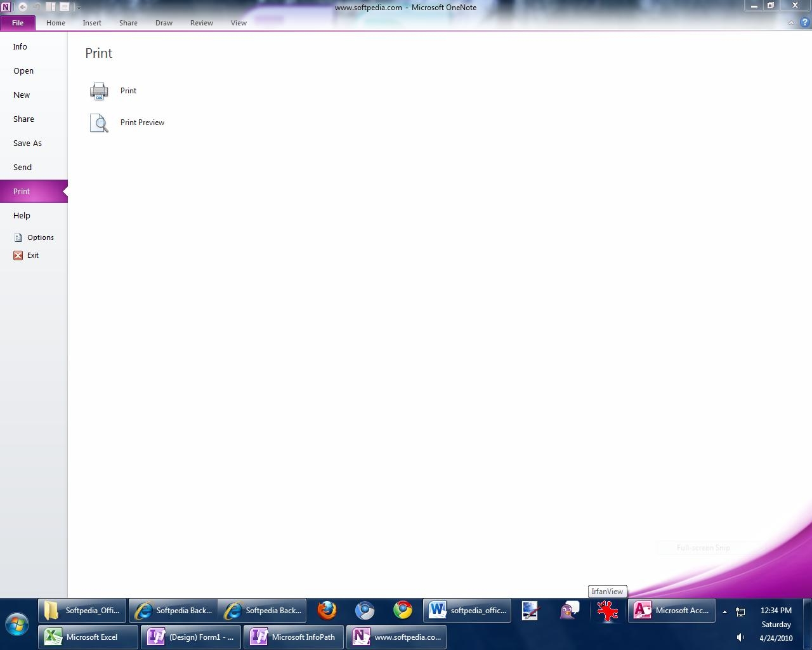This screenshot has height=650, width=812.
Task: Switch to the Insert ribbon tab
Action: (x=92, y=23)
